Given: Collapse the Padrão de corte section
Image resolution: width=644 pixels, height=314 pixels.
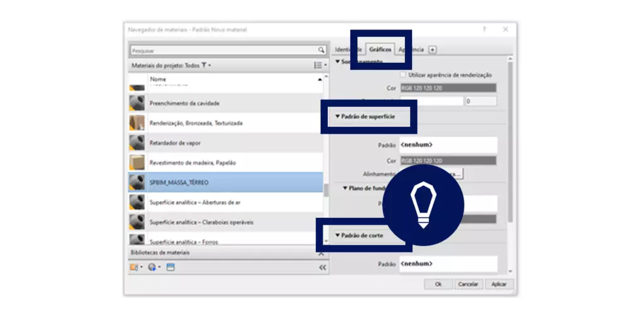Looking at the screenshot, I should [338, 235].
